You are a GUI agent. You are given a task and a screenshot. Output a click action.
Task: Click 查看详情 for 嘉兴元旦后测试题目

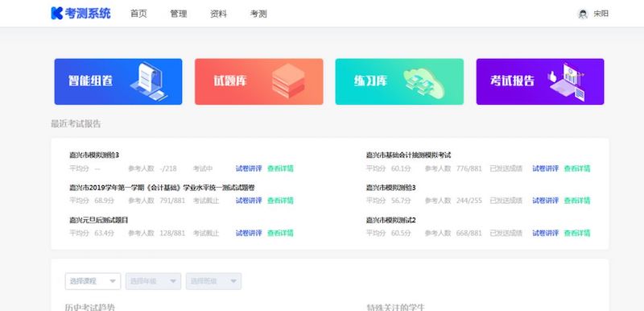point(280,234)
